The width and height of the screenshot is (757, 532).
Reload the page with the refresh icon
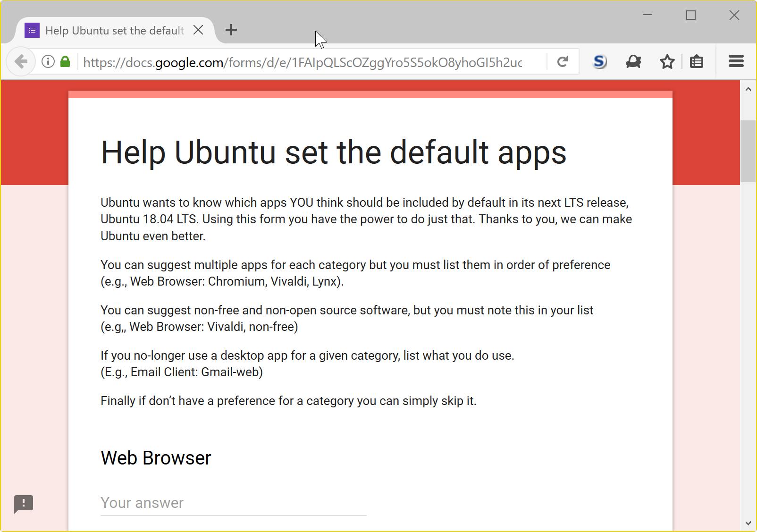563,62
